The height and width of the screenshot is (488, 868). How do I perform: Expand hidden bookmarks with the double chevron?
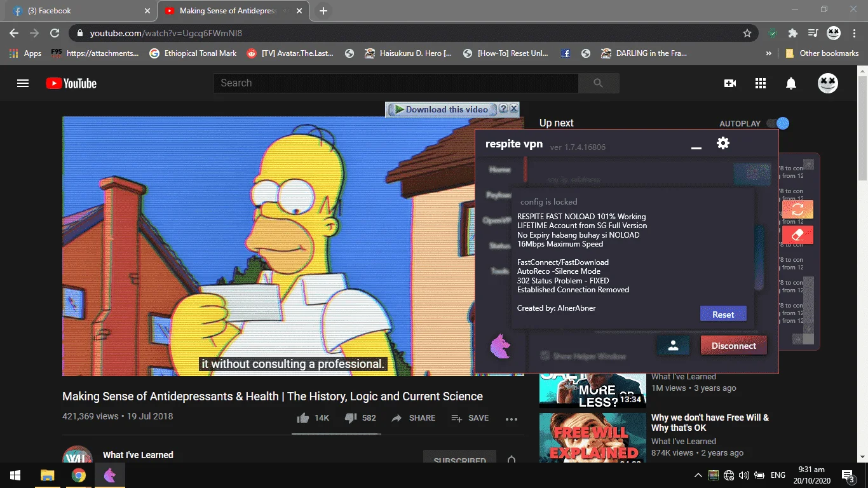(x=768, y=53)
